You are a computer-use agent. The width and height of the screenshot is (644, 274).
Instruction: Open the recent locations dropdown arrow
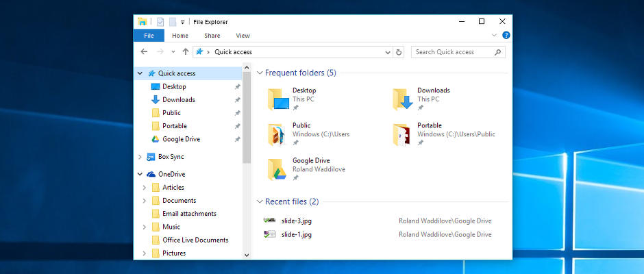[x=173, y=52]
